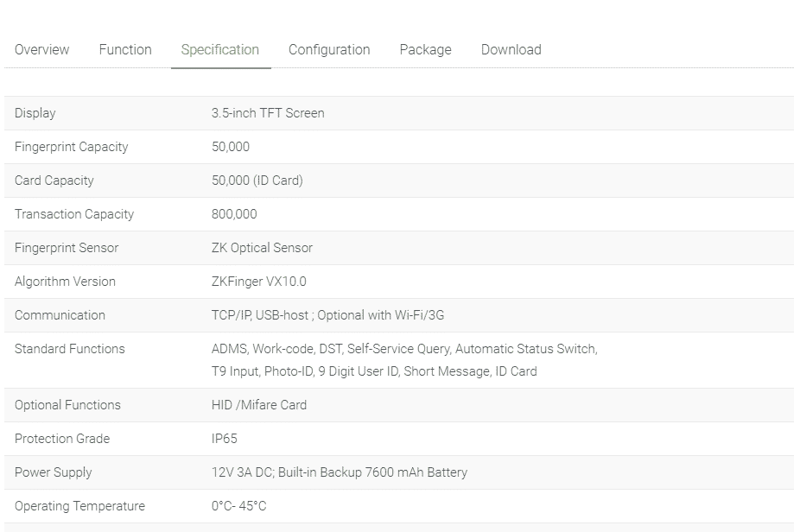Click the ZKFinger VX10.0 algorithm value

[x=259, y=282]
